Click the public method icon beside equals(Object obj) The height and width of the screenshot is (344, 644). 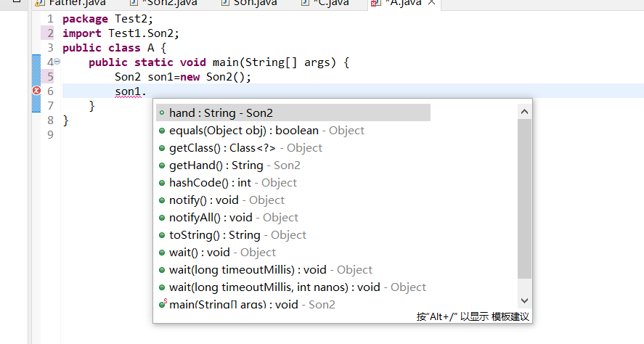[162, 131]
